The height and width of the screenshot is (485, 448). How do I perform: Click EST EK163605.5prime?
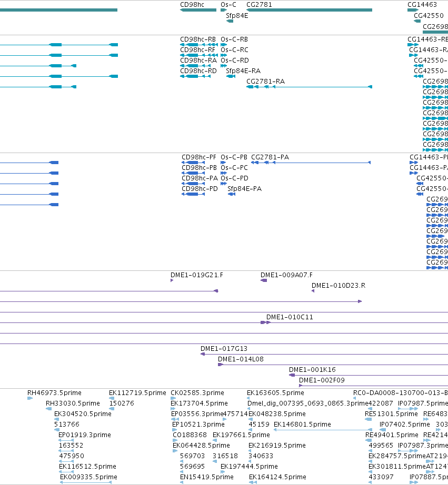[x=275, y=393]
